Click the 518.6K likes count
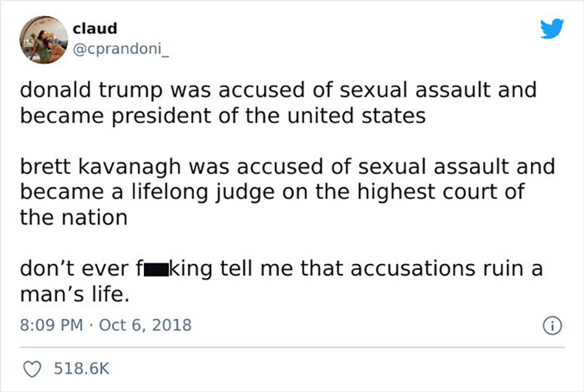584x392 pixels. coord(82,369)
